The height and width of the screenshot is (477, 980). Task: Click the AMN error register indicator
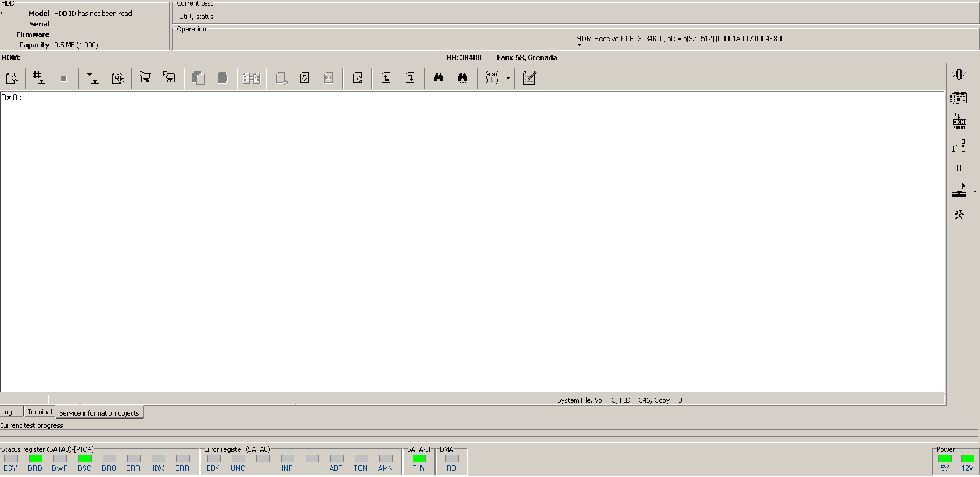(385, 459)
